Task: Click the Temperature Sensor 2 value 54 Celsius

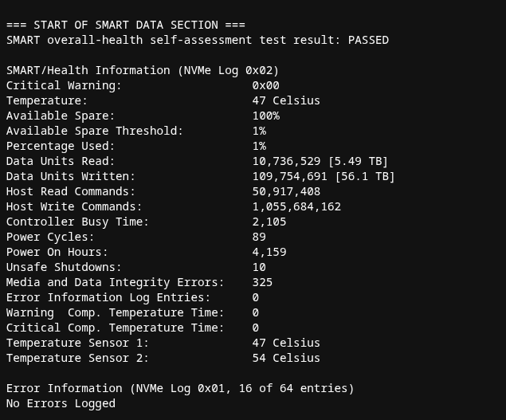Action: click(286, 358)
